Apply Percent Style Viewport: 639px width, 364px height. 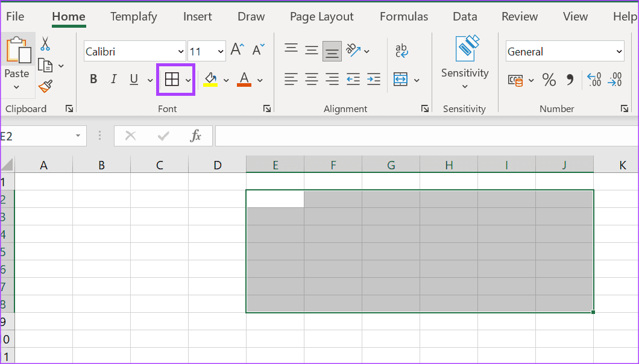(x=549, y=80)
